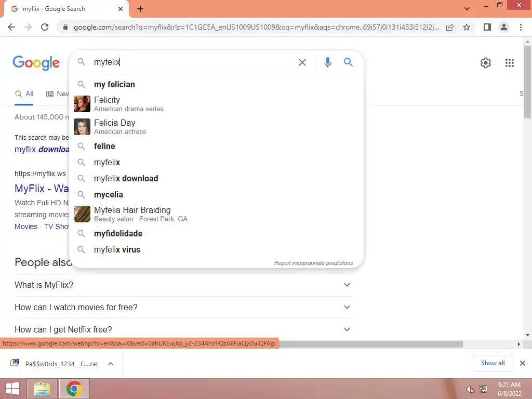Select the 'feline' suggestion
The height and width of the screenshot is (399, 532).
[217, 146]
